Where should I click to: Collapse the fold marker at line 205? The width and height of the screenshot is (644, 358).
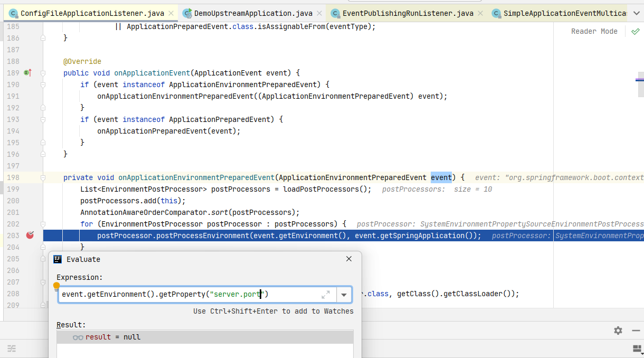43,259
